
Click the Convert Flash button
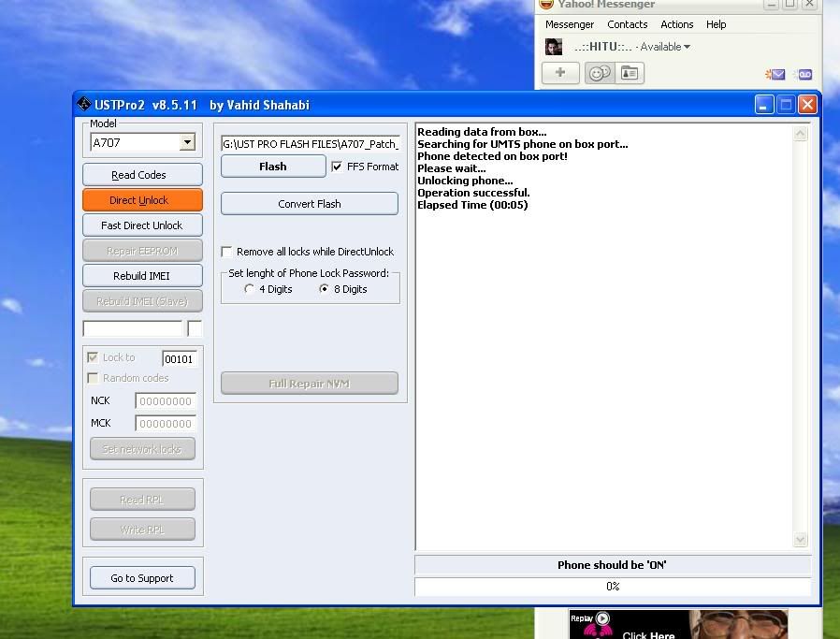tap(310, 204)
